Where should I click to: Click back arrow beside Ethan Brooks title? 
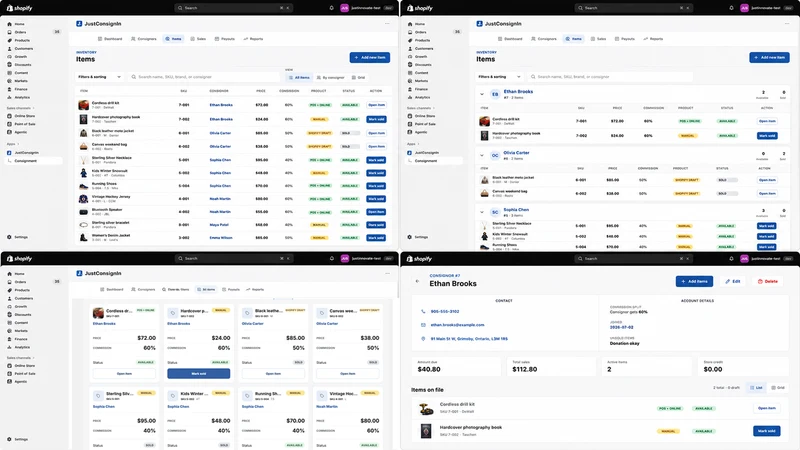(x=417, y=282)
